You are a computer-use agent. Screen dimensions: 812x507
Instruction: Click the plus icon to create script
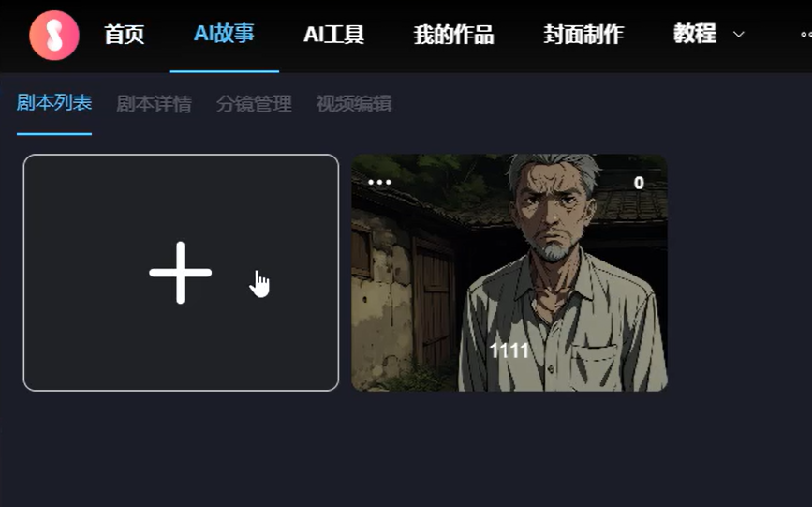click(180, 273)
